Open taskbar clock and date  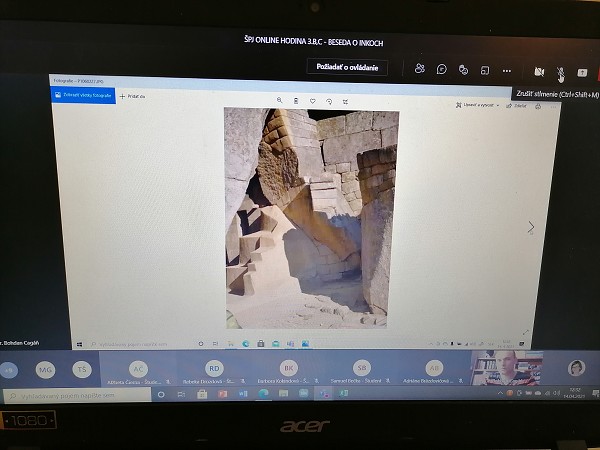point(574,393)
